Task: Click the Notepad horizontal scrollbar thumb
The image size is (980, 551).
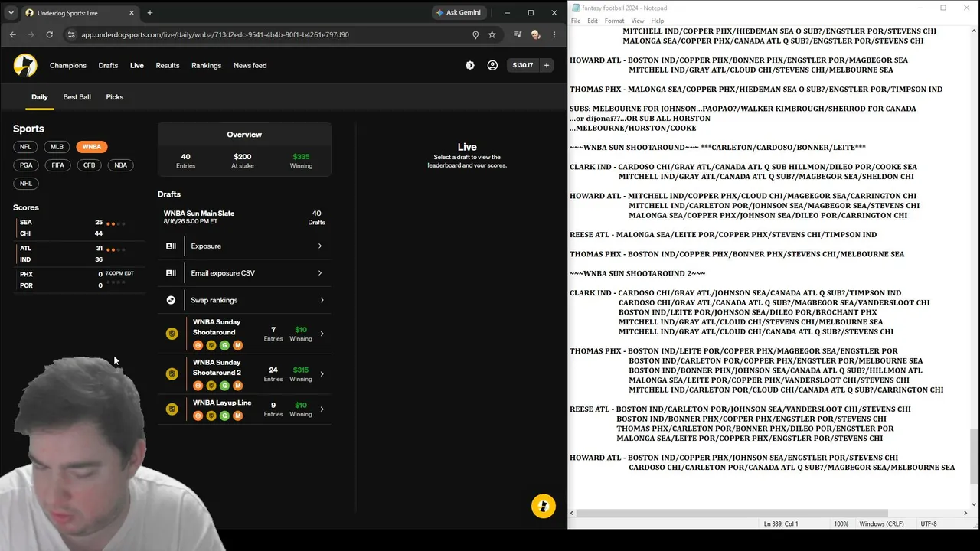Action: click(x=732, y=514)
